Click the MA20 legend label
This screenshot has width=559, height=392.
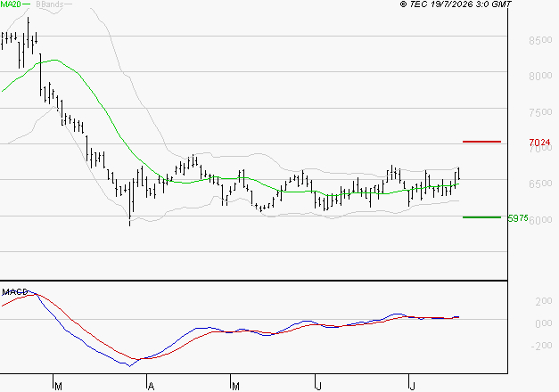(11, 4)
